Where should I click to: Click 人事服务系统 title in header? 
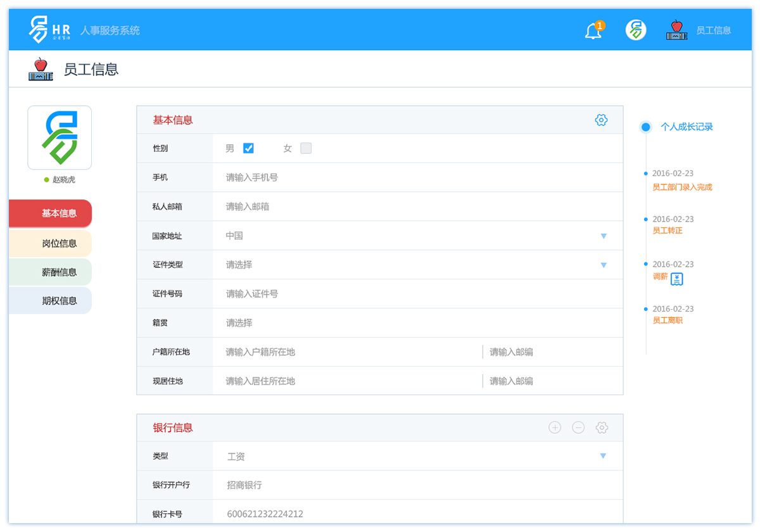[110, 30]
